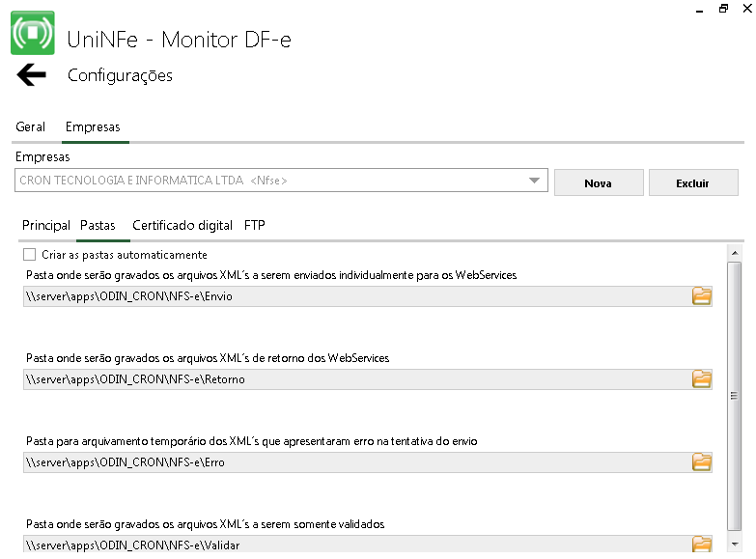Click the label about XML's somente validados
This screenshot has height=559, width=756.
click(205, 524)
